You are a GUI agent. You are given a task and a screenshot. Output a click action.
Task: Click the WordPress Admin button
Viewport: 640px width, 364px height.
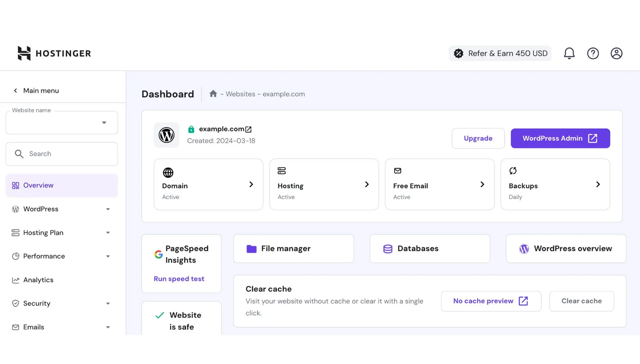tap(560, 138)
